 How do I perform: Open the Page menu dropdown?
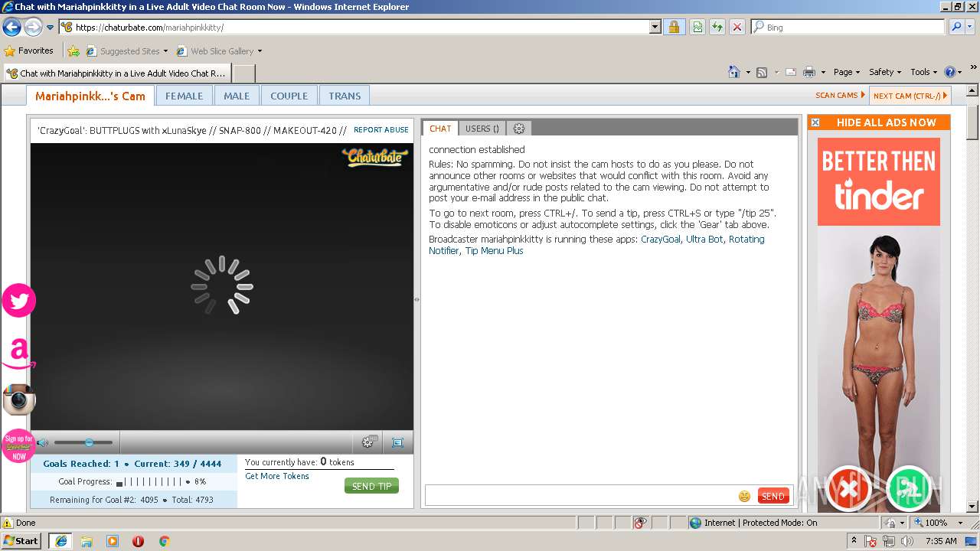click(x=847, y=72)
